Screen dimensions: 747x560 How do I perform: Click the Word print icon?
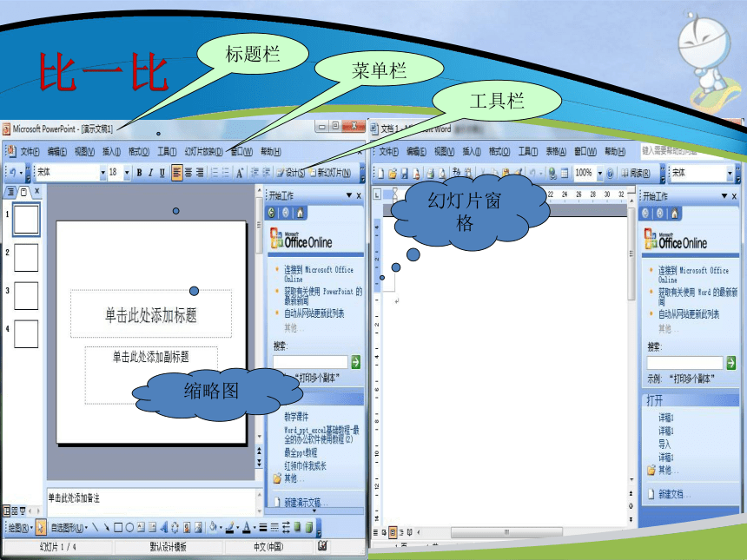pyautogui.click(x=431, y=173)
